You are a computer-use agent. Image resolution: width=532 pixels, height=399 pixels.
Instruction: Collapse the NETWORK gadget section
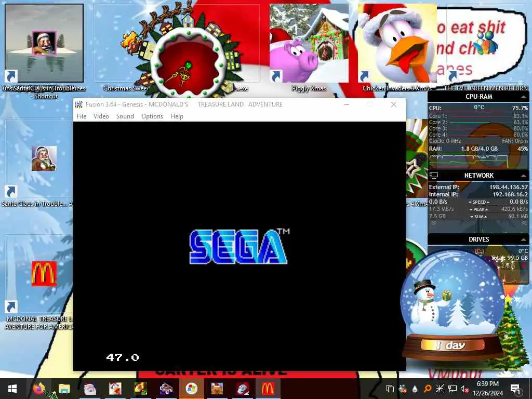[x=524, y=176]
